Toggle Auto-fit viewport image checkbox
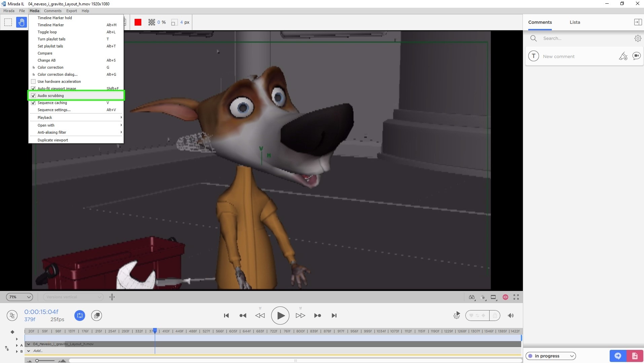Image resolution: width=644 pixels, height=363 pixels. click(33, 89)
